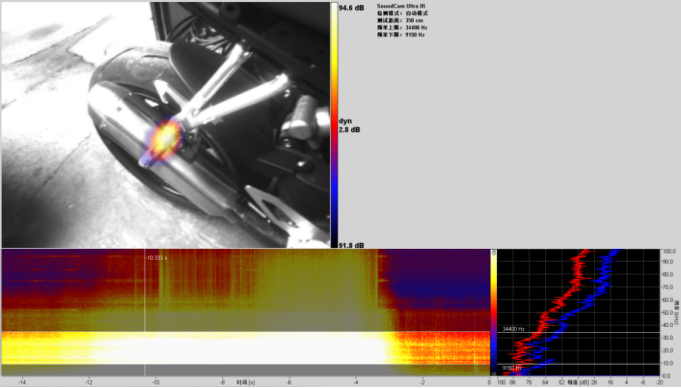Screen dimensions: 681x388
Task: Click the -14 tick on time axis
Action: coord(22,382)
